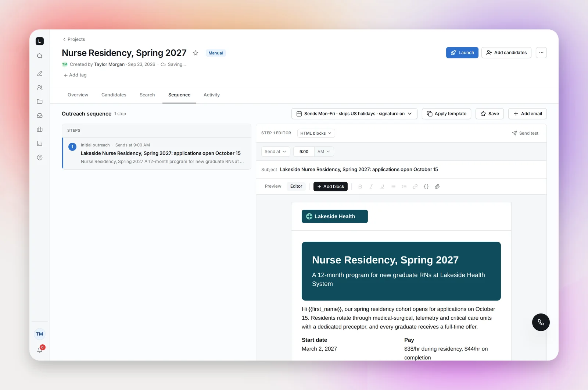Insert a bulleted list

pyautogui.click(x=393, y=187)
